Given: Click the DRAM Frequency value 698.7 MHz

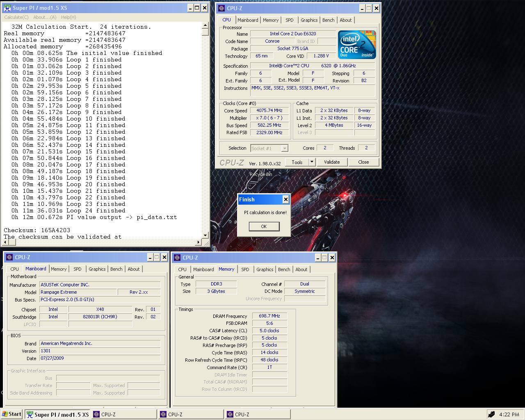Looking at the screenshot, I should coord(269,316).
